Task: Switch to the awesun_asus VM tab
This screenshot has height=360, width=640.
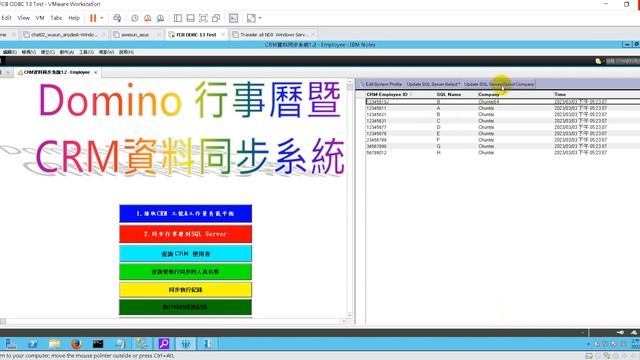Action: 135,35
